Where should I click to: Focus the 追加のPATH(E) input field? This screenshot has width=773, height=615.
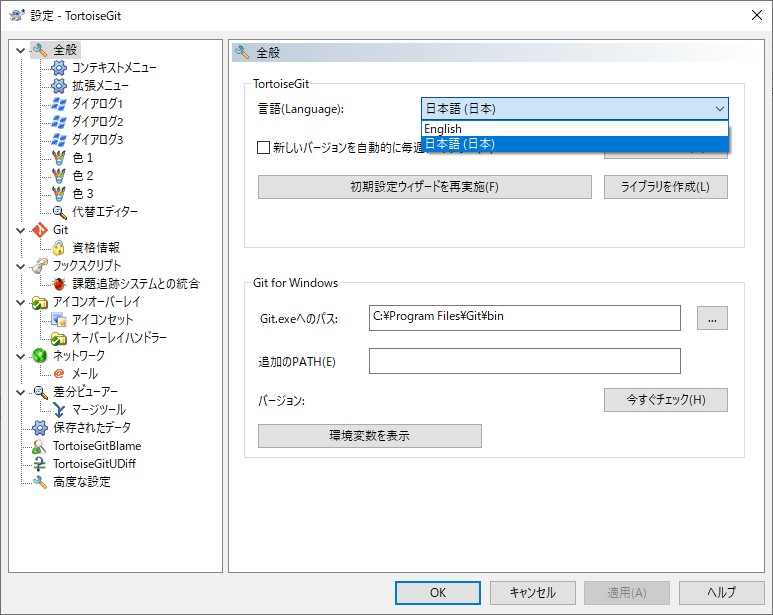coord(525,361)
